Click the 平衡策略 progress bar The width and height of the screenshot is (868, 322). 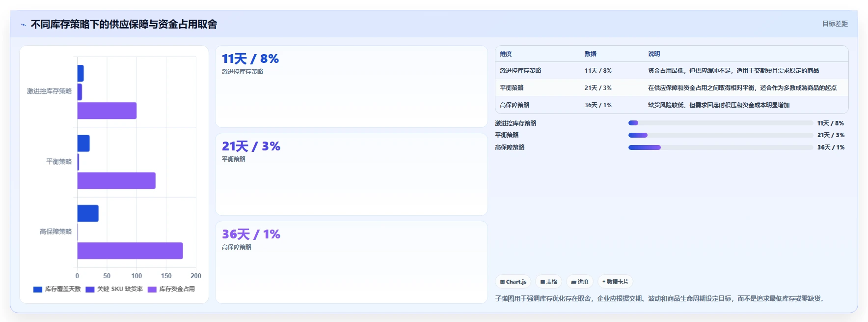721,135
